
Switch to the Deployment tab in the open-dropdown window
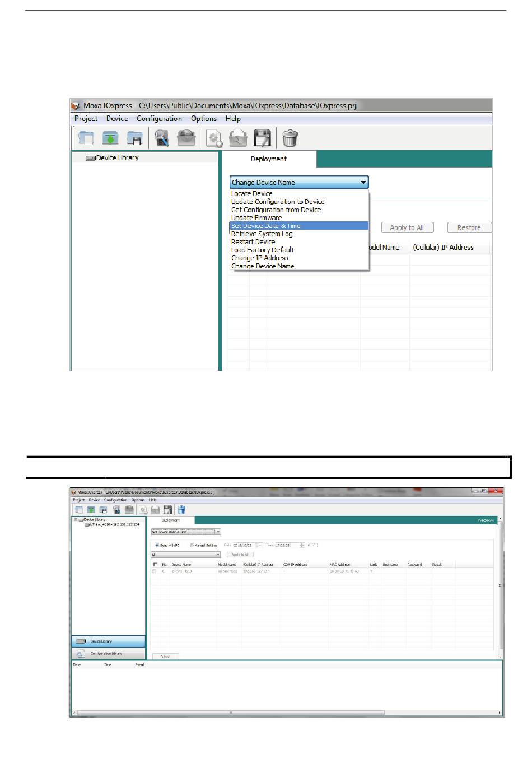269,159
